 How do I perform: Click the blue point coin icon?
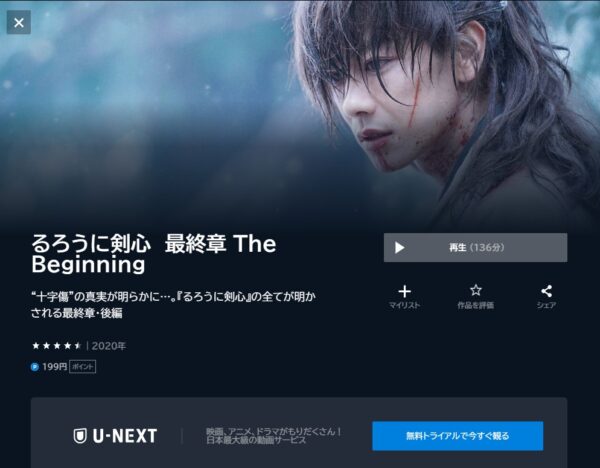(x=35, y=367)
